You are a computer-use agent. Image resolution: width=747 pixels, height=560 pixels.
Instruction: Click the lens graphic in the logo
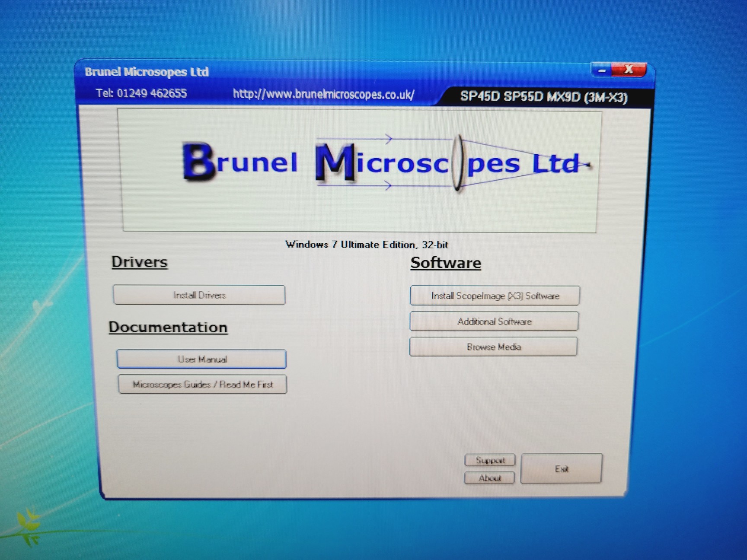(458, 163)
